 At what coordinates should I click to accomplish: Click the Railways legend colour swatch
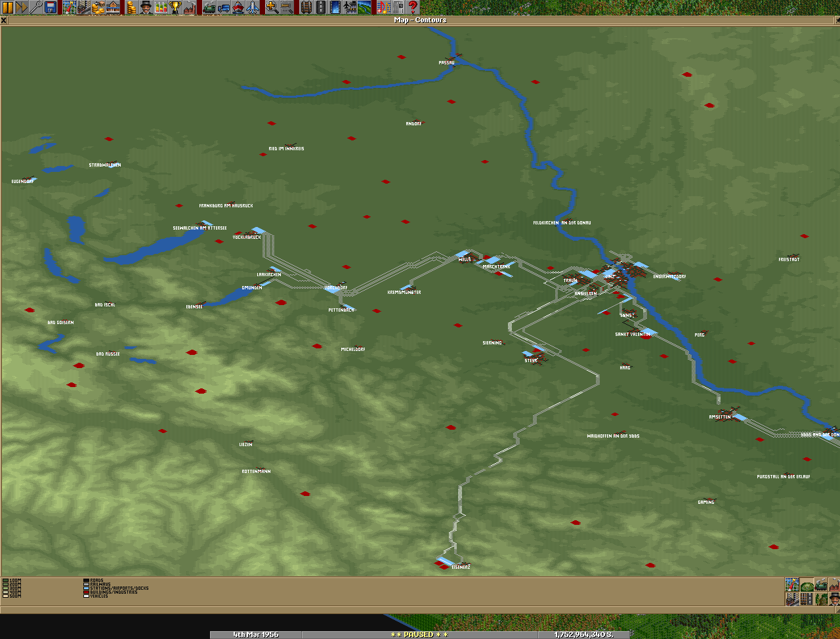click(x=86, y=585)
